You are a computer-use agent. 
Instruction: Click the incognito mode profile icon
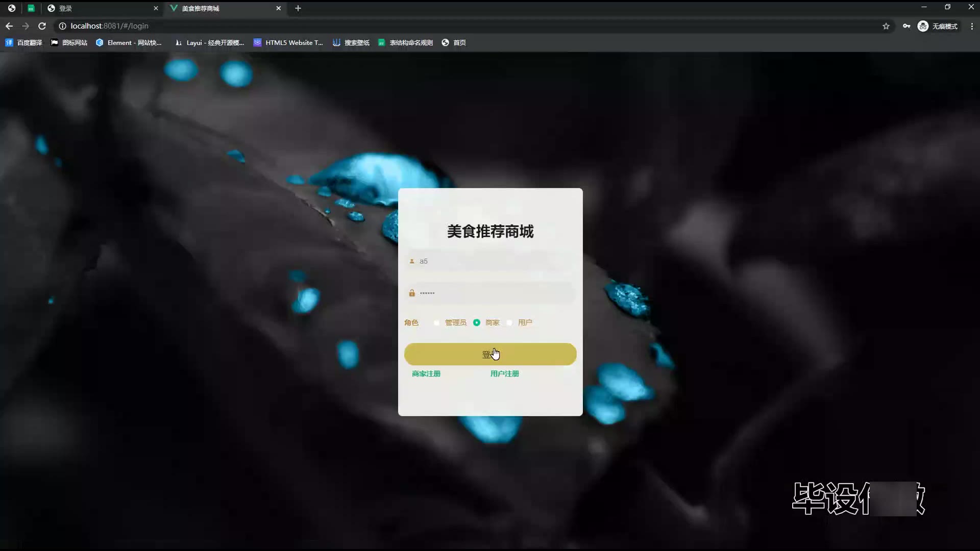[923, 26]
